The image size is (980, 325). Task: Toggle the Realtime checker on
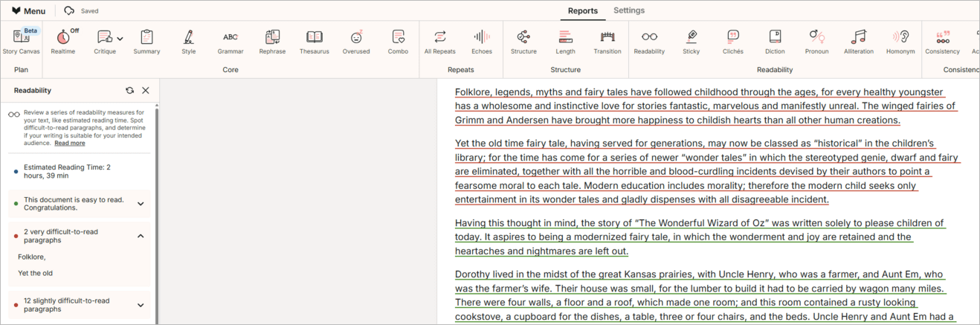63,41
